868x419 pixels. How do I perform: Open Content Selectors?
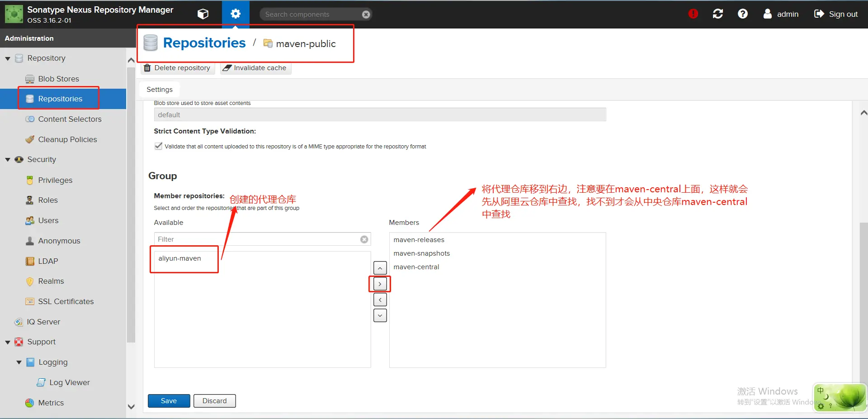click(70, 119)
